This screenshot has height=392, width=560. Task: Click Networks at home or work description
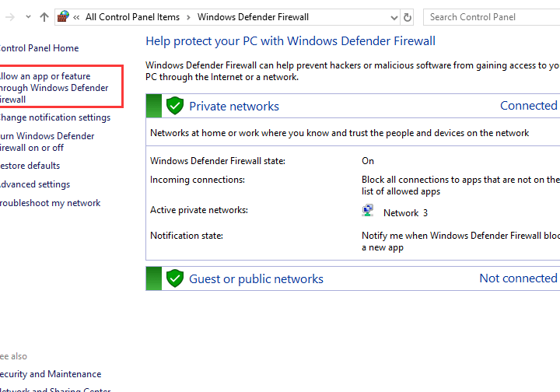(339, 133)
